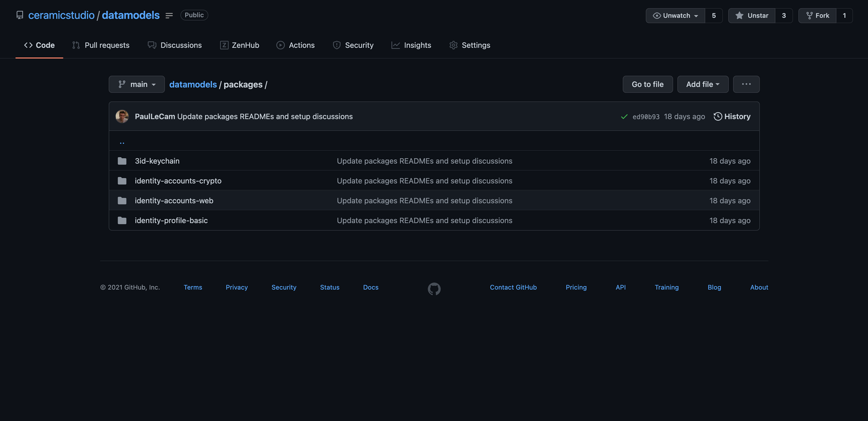Open commit message in the identity-accounts-crypto row
Screen dimensions: 868x421
[424, 181]
